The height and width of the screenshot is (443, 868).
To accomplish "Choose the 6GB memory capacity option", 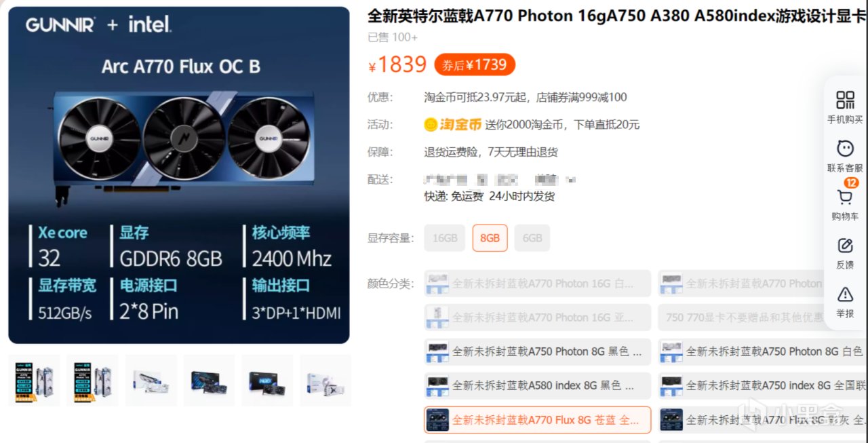I will pyautogui.click(x=532, y=238).
